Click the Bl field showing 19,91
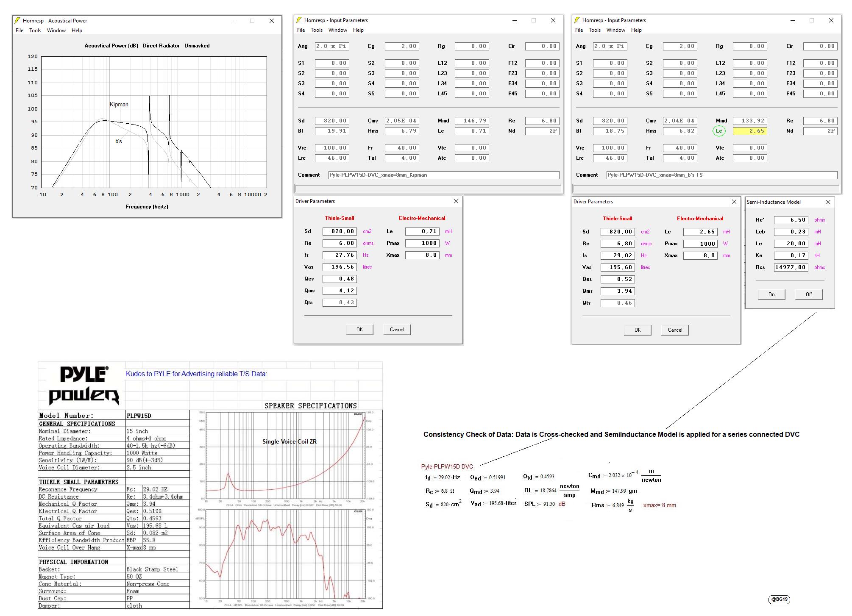Image resolution: width=852 pixels, height=616 pixels. point(332,131)
